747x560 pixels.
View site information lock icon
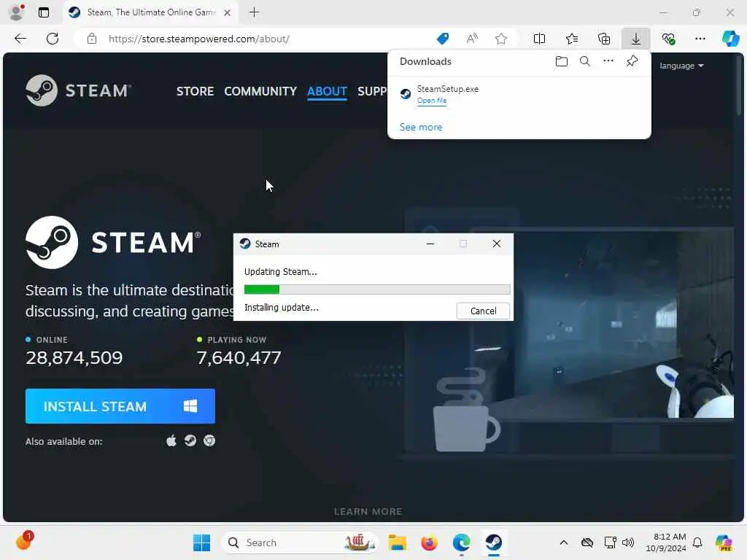(92, 39)
